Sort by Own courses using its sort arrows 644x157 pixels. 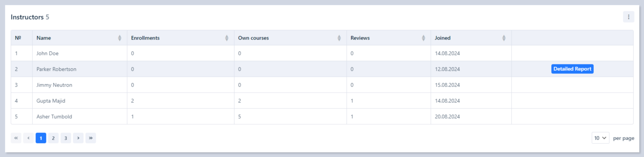pyautogui.click(x=339, y=38)
